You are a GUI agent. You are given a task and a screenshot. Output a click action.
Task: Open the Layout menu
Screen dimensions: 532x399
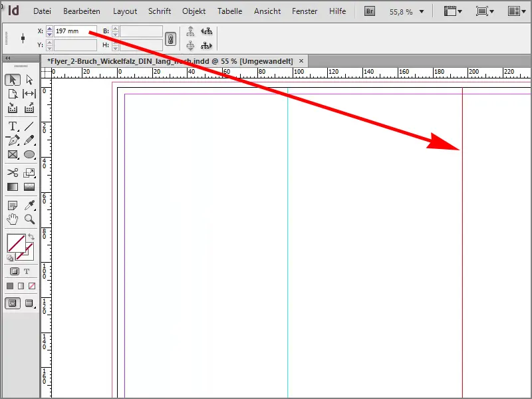125,11
